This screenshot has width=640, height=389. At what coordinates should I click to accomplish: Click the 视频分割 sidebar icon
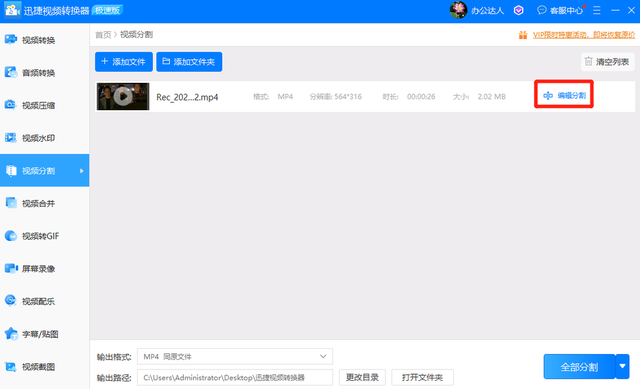click(11, 170)
